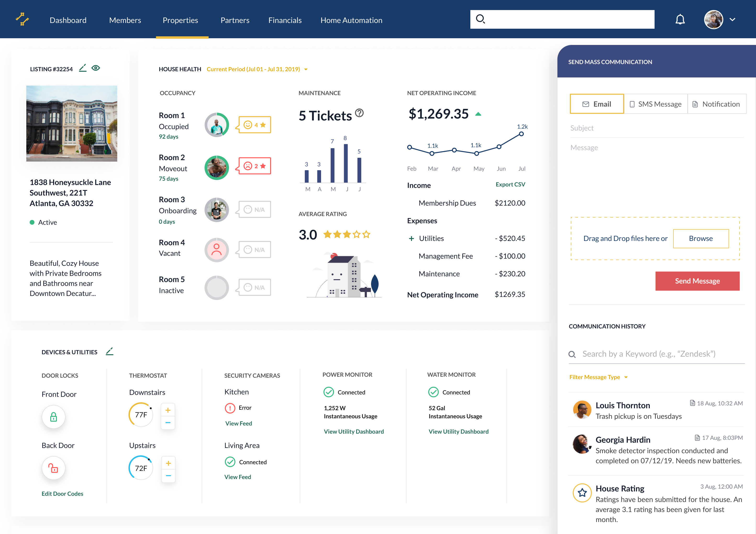The width and height of the screenshot is (756, 534).
Task: Open the Current Period dropdown
Action: [257, 69]
